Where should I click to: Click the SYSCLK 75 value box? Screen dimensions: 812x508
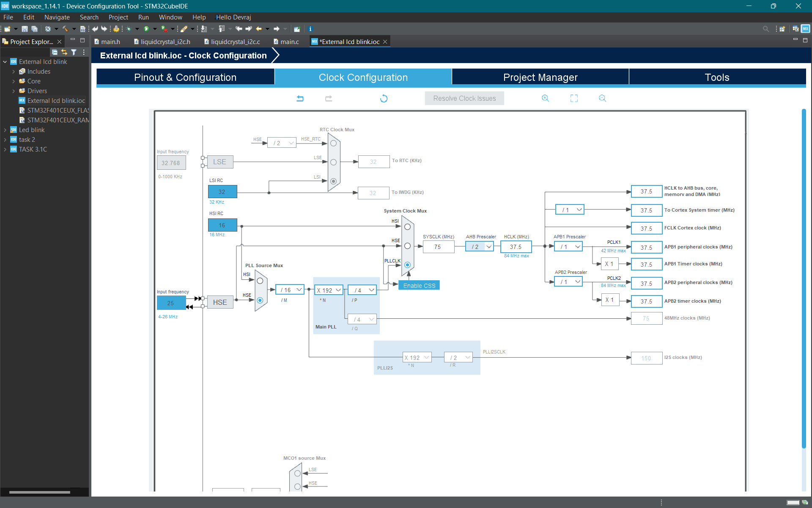[438, 247]
